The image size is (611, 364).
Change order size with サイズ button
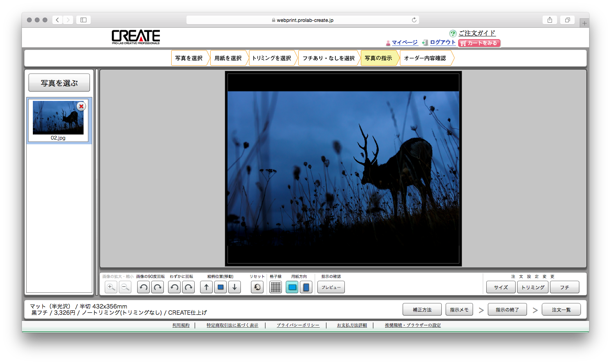[x=501, y=287]
